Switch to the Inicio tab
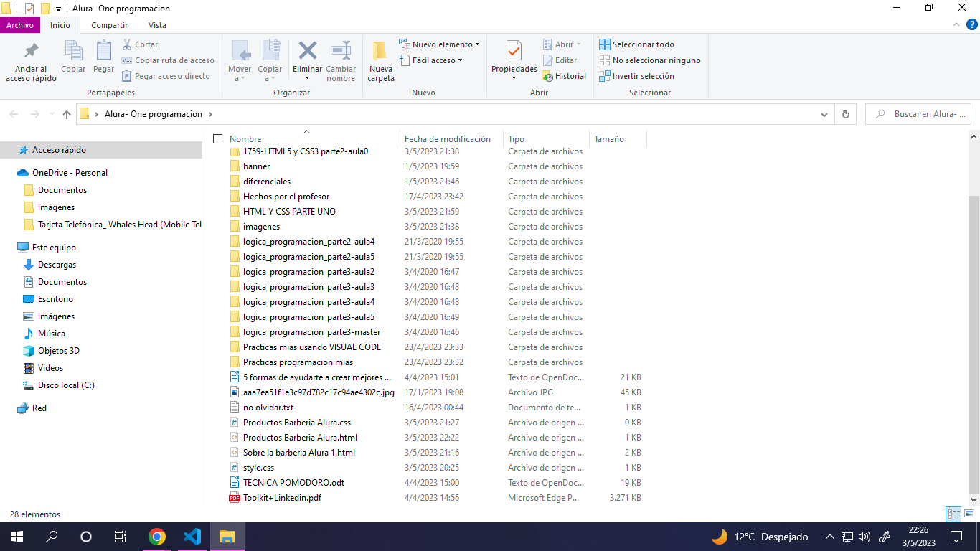Image resolution: width=980 pixels, height=551 pixels. 60,25
